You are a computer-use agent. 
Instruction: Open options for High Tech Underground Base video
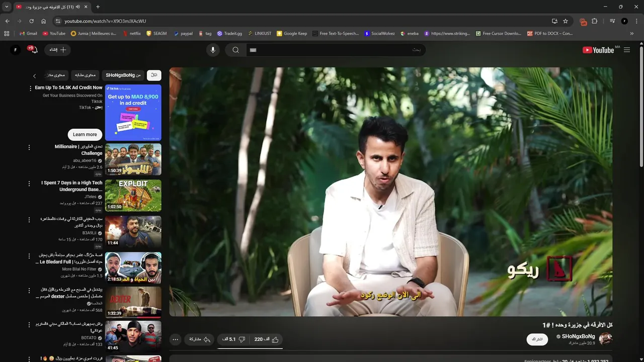pyautogui.click(x=29, y=184)
